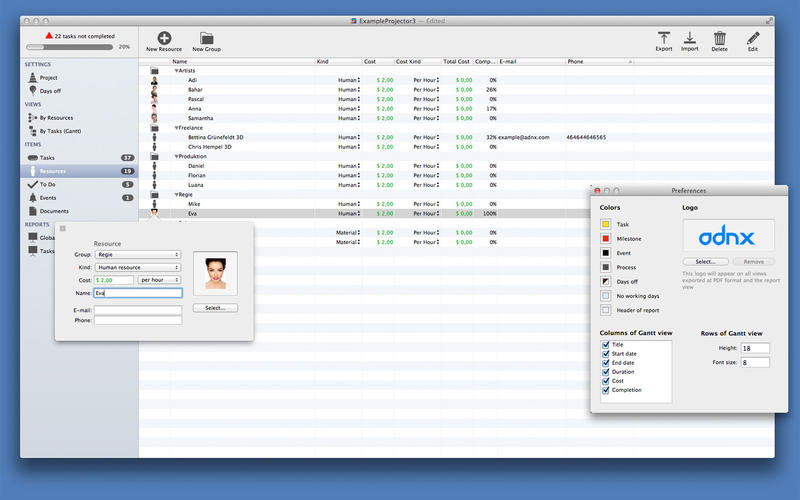The width and height of the screenshot is (800, 500).
Task: Open Kind dropdown for Adi row
Action: pos(349,80)
